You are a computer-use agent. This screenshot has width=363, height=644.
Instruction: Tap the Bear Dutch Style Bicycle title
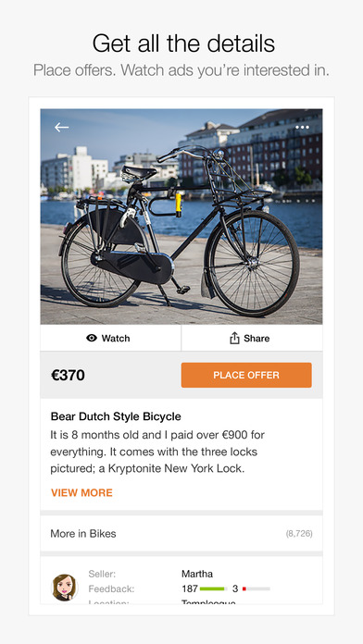[x=116, y=416]
